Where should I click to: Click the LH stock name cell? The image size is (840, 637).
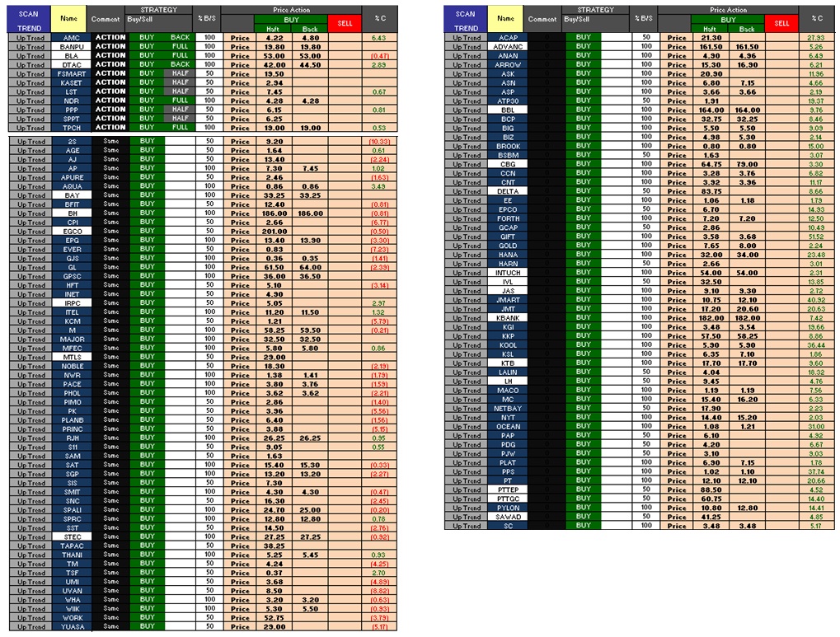508,382
